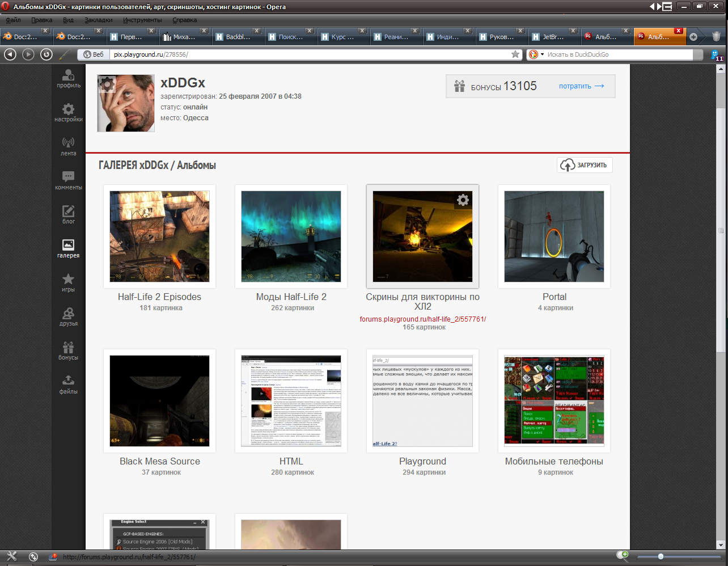Switch to the Миха… tab
The width and height of the screenshot is (728, 566).
coord(184,37)
